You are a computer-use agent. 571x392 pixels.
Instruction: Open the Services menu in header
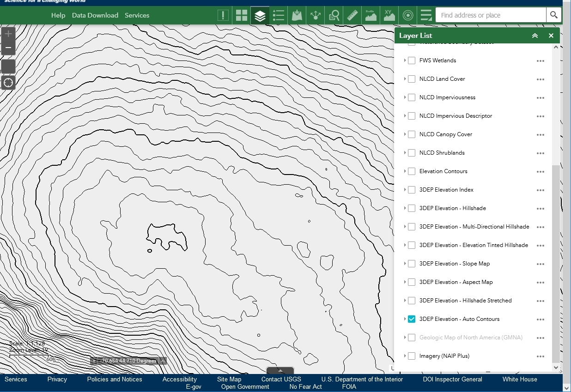[137, 15]
